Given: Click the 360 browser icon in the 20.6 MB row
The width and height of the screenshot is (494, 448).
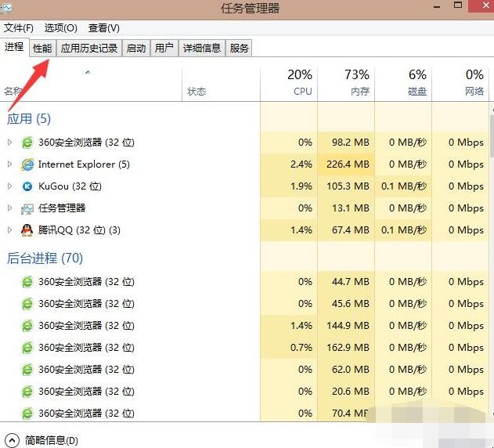Looking at the screenshot, I should [27, 392].
